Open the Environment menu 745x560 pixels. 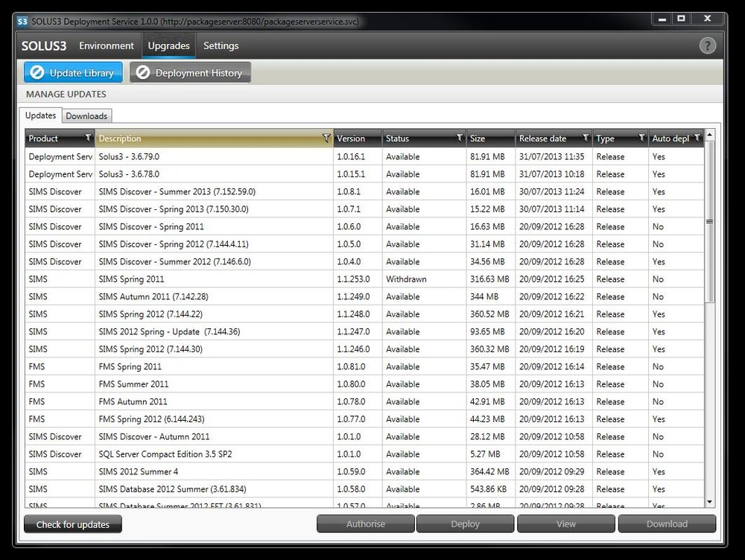(107, 45)
